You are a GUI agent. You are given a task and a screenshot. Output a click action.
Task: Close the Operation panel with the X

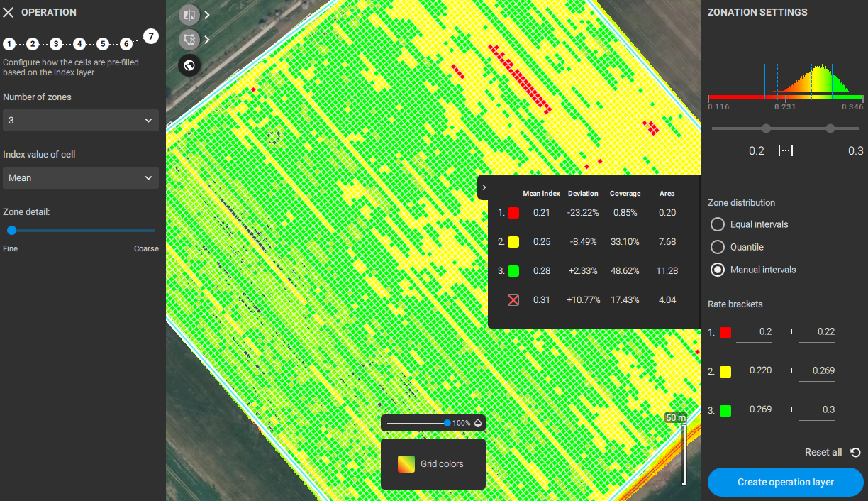point(9,11)
